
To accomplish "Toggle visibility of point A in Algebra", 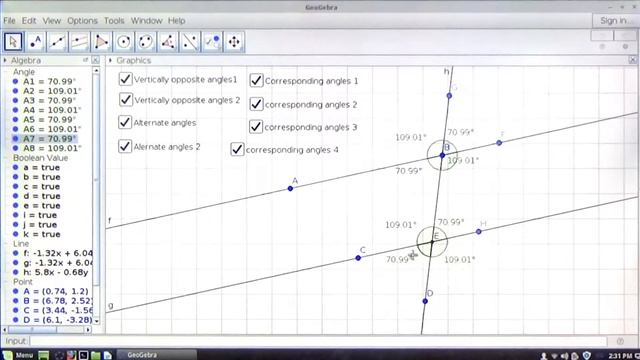I will click(16, 291).
